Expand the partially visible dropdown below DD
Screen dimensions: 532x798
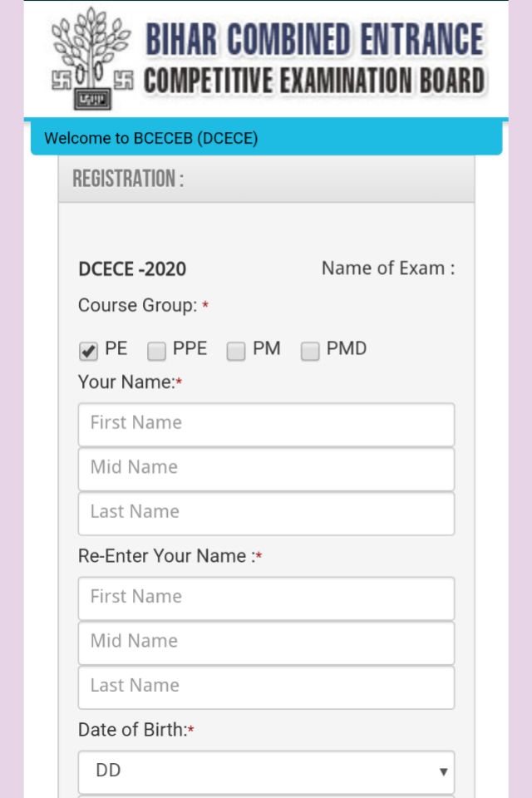266,796
